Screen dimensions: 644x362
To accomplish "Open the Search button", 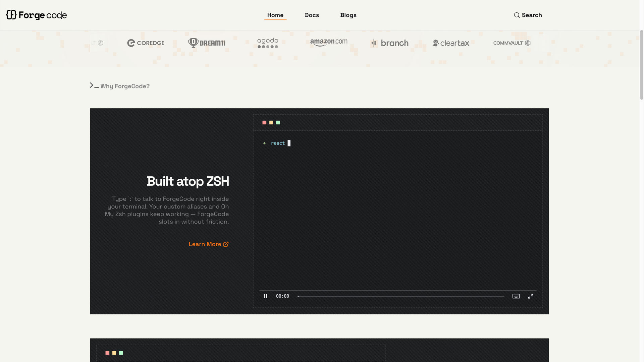I will click(x=528, y=15).
